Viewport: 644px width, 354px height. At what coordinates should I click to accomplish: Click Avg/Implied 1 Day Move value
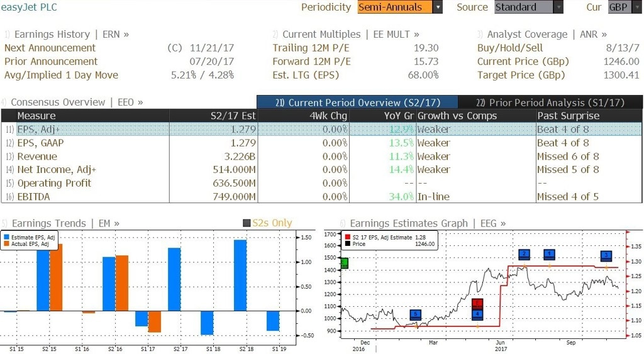[x=203, y=75]
